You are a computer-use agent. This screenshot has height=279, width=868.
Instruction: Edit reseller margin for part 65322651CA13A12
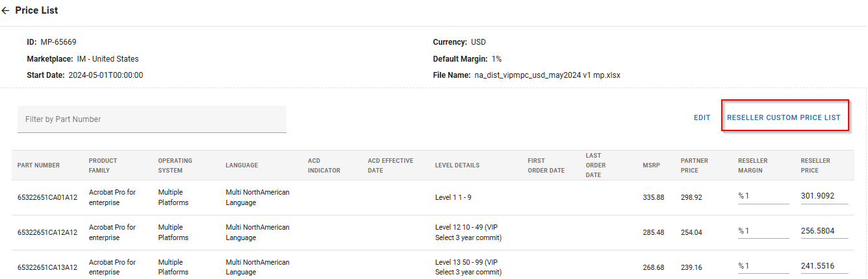click(766, 266)
